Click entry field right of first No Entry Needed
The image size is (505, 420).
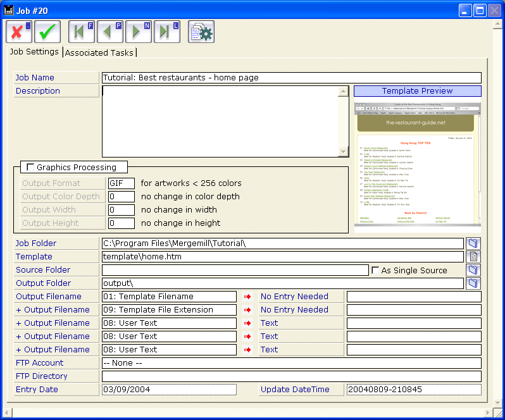tap(414, 297)
